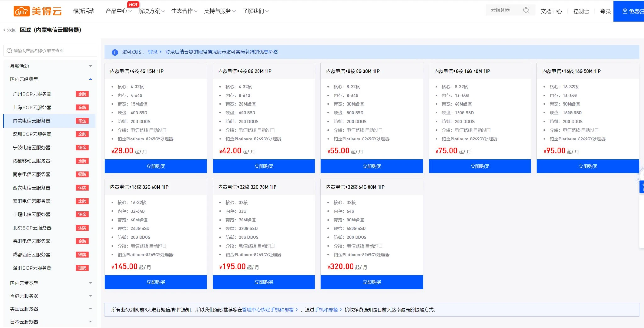Click the blue info icon in notice banner

coord(115,52)
